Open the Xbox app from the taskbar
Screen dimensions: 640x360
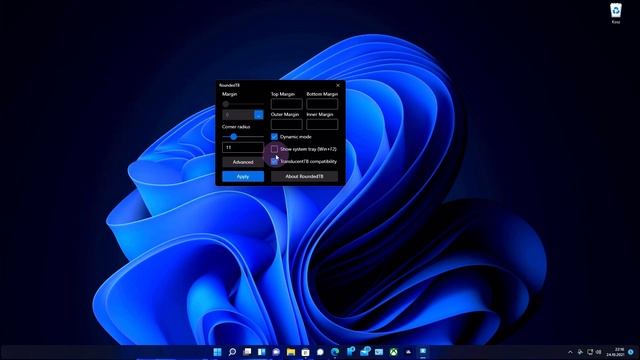click(x=393, y=352)
